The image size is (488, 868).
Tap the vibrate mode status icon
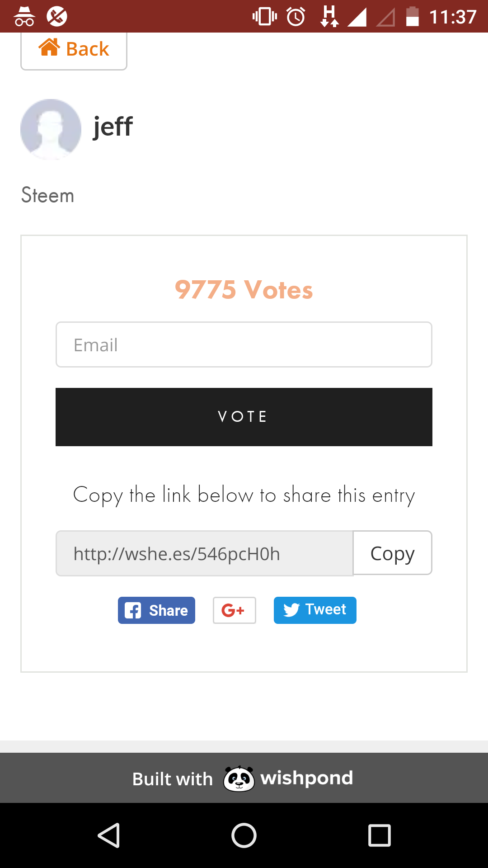click(265, 17)
